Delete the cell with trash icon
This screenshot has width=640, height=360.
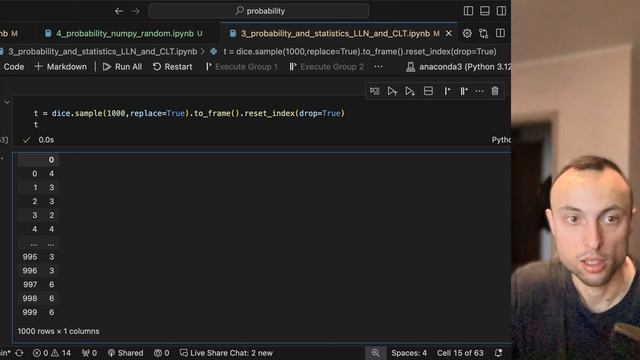click(495, 91)
